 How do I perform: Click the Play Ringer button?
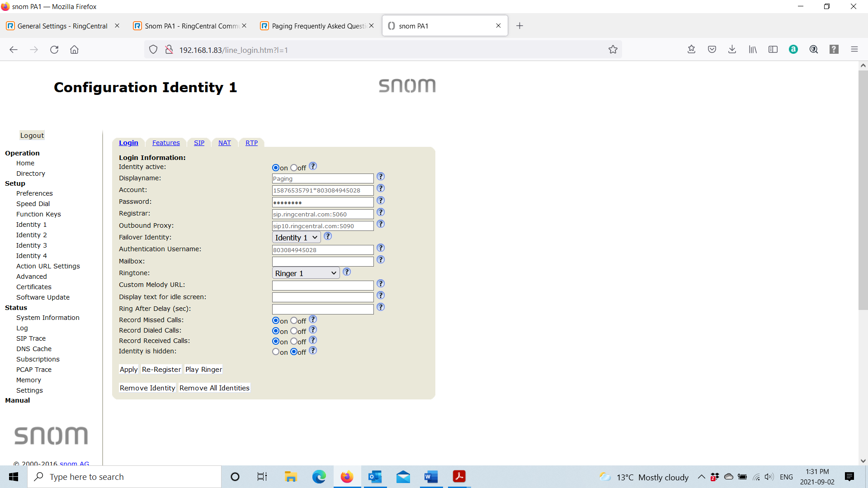pyautogui.click(x=203, y=369)
